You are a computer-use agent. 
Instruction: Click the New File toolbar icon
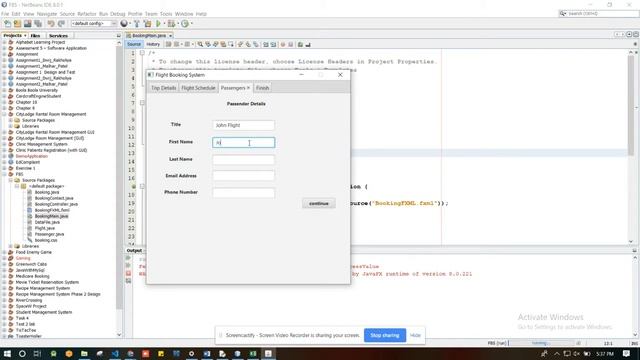click(8, 24)
